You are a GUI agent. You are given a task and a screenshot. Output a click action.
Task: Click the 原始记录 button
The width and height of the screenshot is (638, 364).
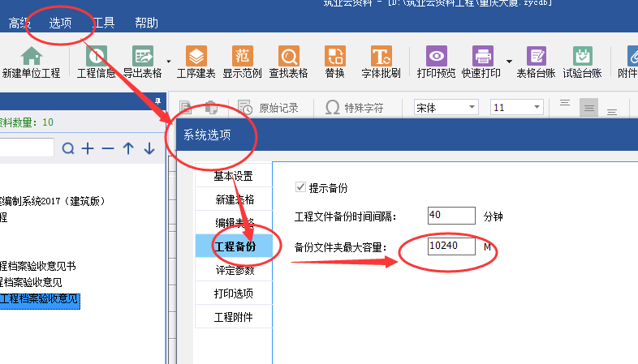pyautogui.click(x=269, y=107)
